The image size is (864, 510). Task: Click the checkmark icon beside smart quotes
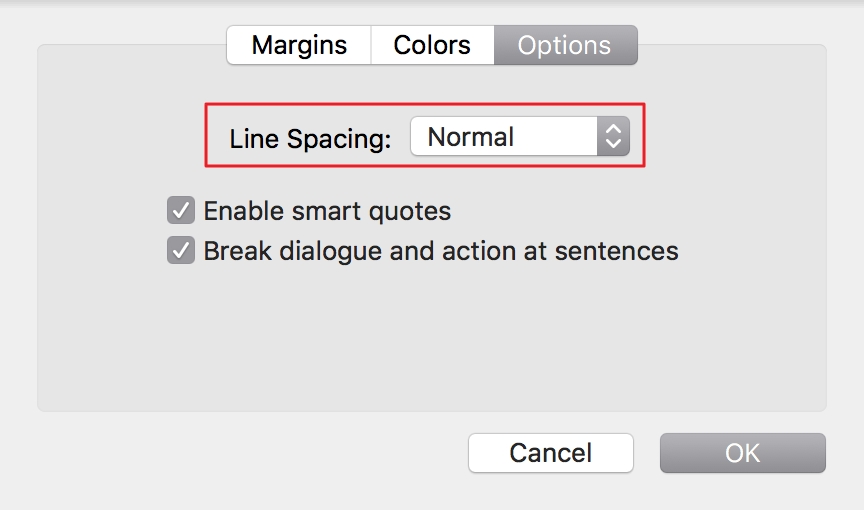181,211
